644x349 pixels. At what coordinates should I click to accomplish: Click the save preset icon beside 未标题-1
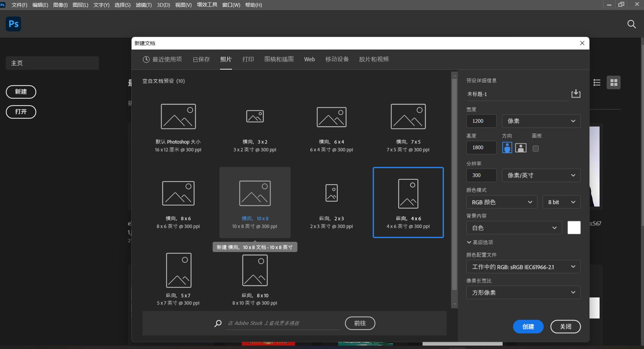[x=575, y=94]
